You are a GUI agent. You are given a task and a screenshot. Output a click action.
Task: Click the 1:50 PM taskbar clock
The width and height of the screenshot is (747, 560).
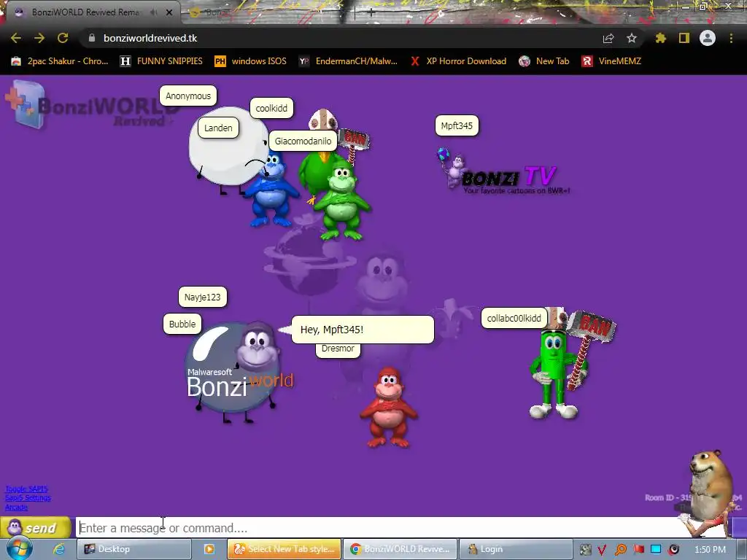(710, 550)
